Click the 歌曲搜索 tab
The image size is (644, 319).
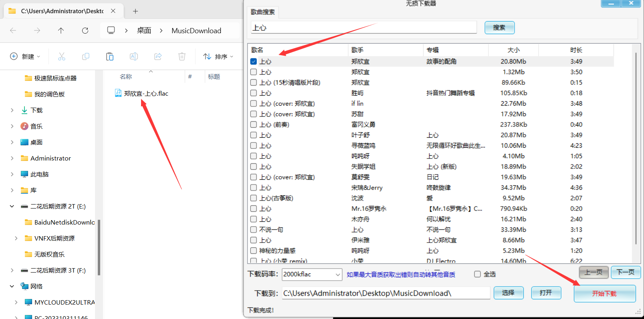(x=263, y=12)
